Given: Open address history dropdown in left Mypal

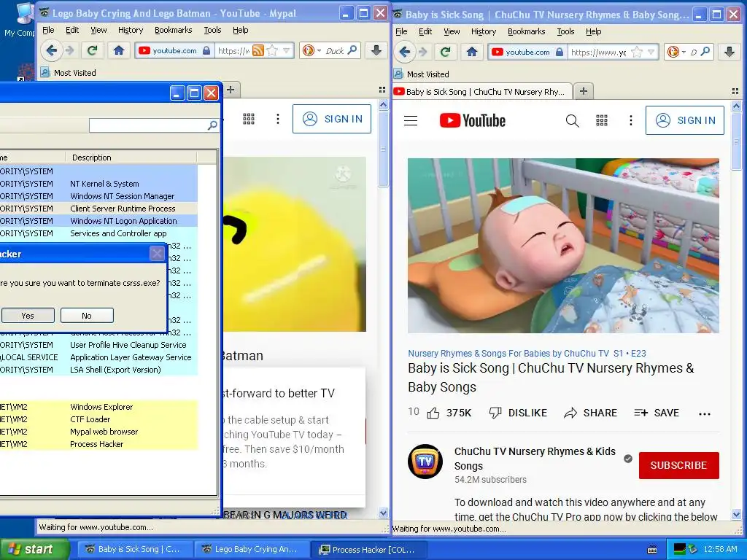Looking at the screenshot, I should coord(286,50).
